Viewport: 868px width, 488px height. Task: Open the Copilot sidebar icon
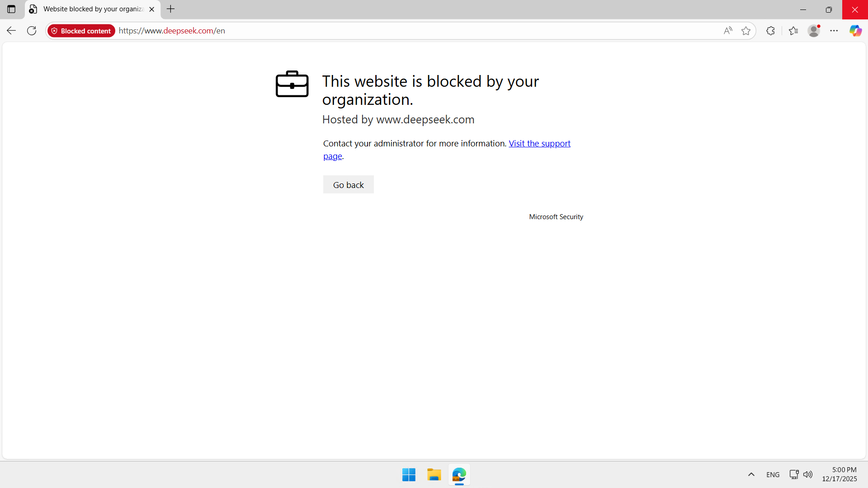tap(855, 31)
